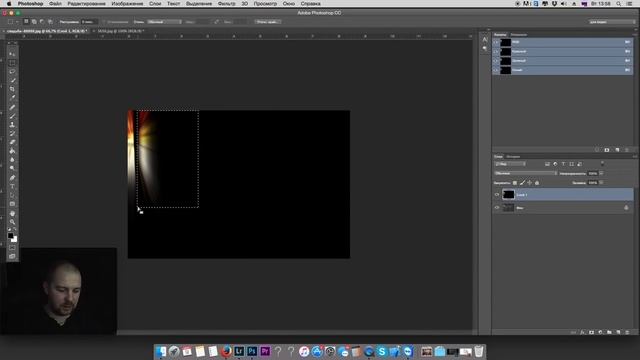Viewport: 640px width, 360px height.
Task: Open the Файл menu
Action: (55, 4)
